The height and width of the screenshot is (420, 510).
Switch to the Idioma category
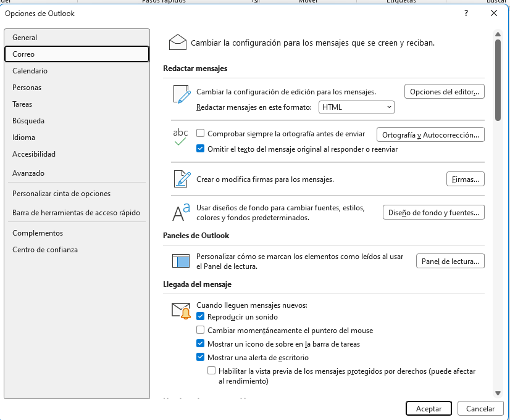77,138
